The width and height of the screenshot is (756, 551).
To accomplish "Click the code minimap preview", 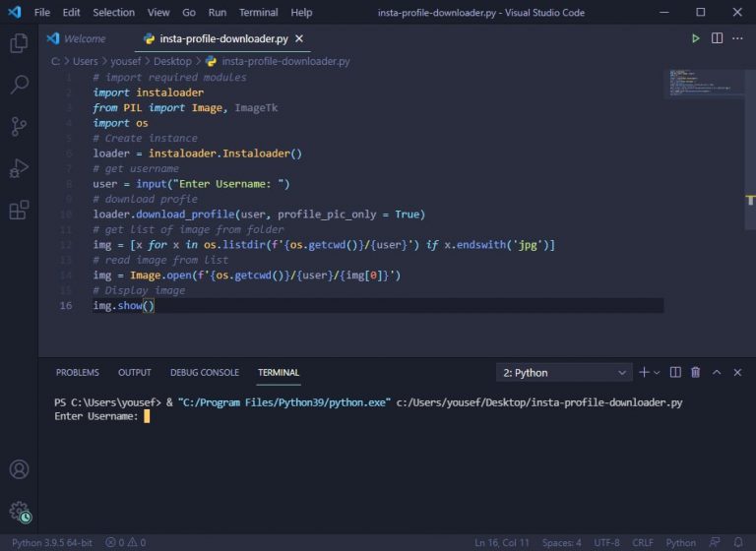I will 704,84.
